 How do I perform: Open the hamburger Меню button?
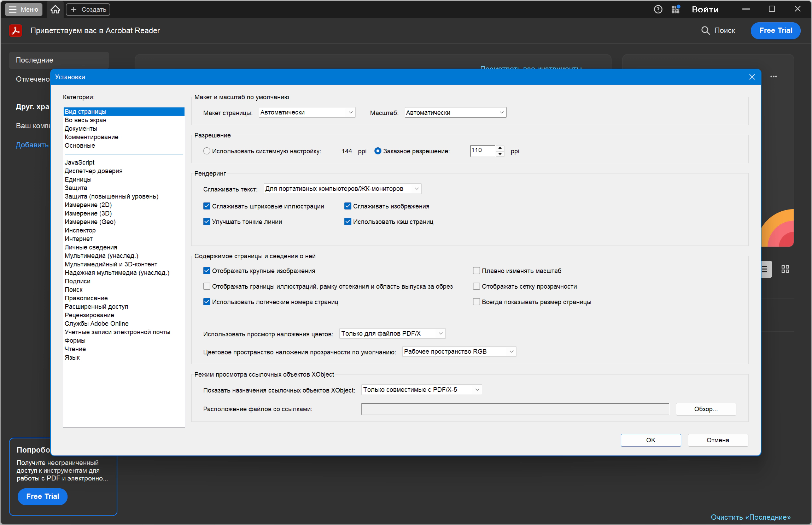click(23, 10)
